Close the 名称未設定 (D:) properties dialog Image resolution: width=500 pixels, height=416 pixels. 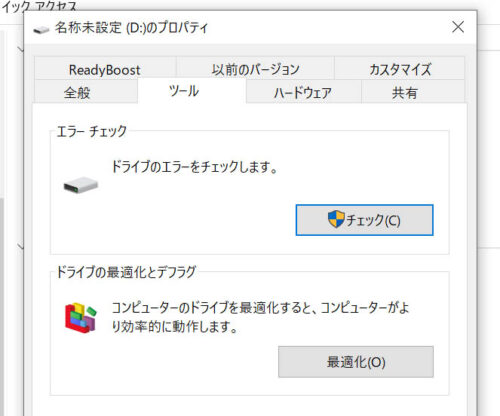[458, 27]
